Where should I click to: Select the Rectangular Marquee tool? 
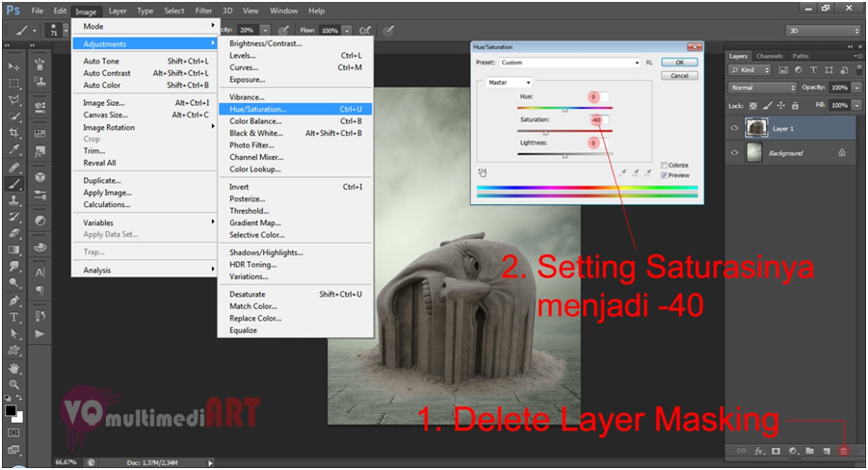pyautogui.click(x=13, y=84)
